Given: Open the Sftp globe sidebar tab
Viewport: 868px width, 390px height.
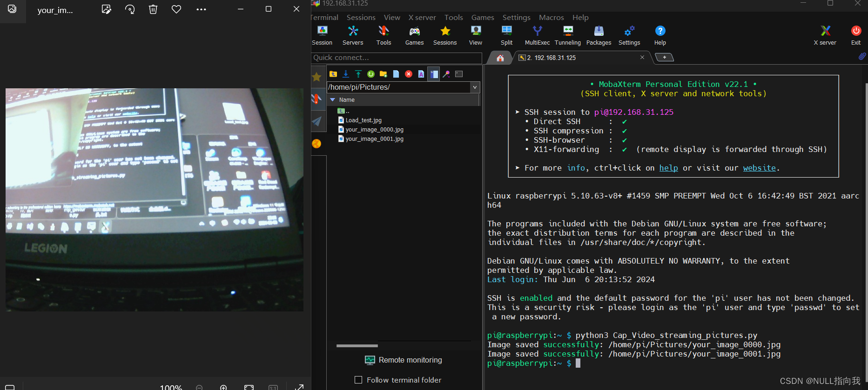Looking at the screenshot, I should (x=317, y=144).
